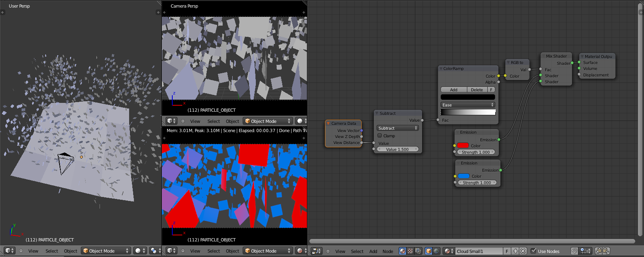
Task: Open node editor Add menu
Action: 373,251
